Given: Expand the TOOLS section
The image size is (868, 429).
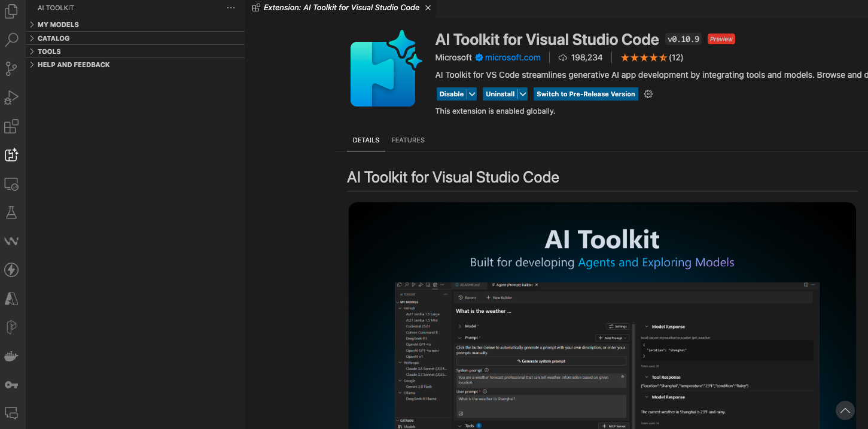Looking at the screenshot, I should [x=135, y=51].
